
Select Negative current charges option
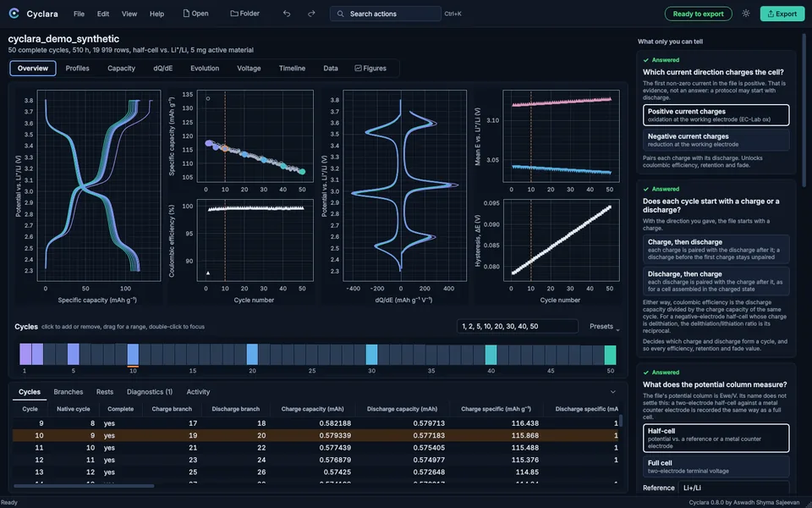point(716,140)
